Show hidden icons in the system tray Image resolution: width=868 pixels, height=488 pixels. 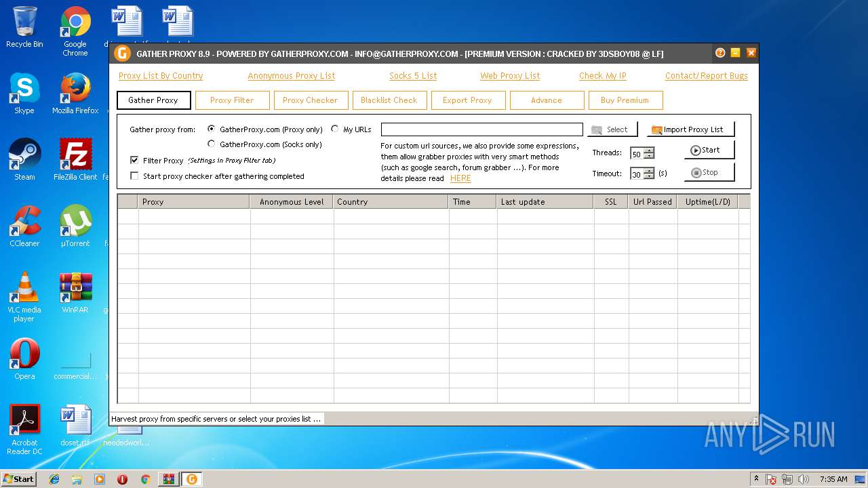pos(756,479)
